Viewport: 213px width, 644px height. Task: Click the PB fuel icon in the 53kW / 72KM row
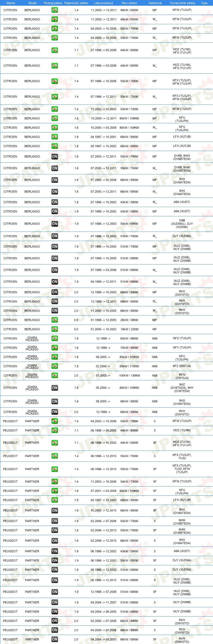55,109
